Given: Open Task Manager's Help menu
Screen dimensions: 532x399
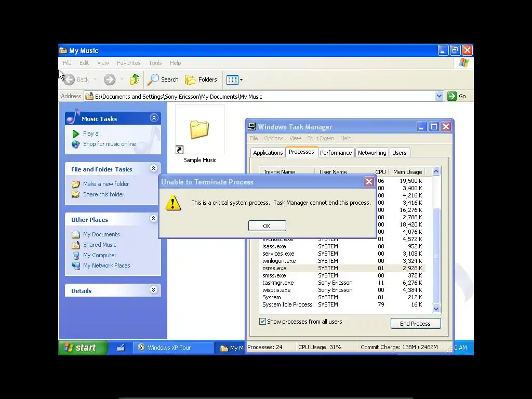Looking at the screenshot, I should pos(345,138).
